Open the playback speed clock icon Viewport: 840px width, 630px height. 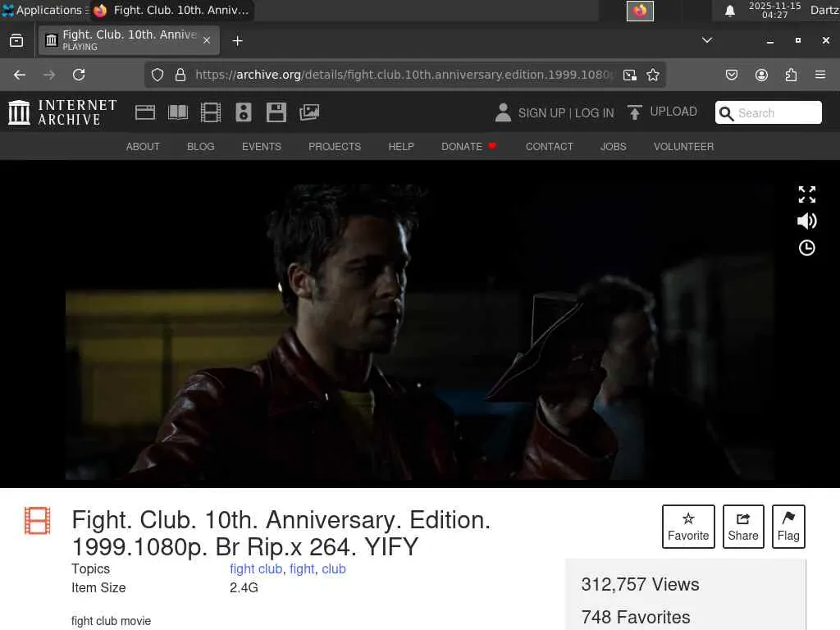pos(807,248)
